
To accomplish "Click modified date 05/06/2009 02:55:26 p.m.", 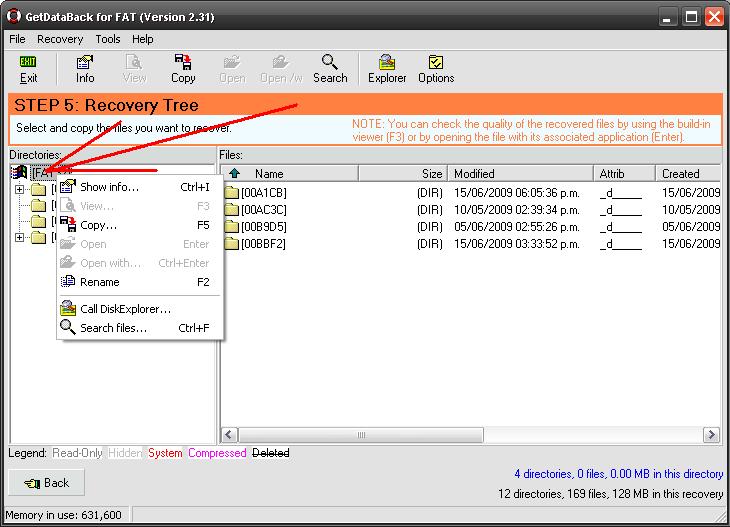I will click(x=517, y=227).
